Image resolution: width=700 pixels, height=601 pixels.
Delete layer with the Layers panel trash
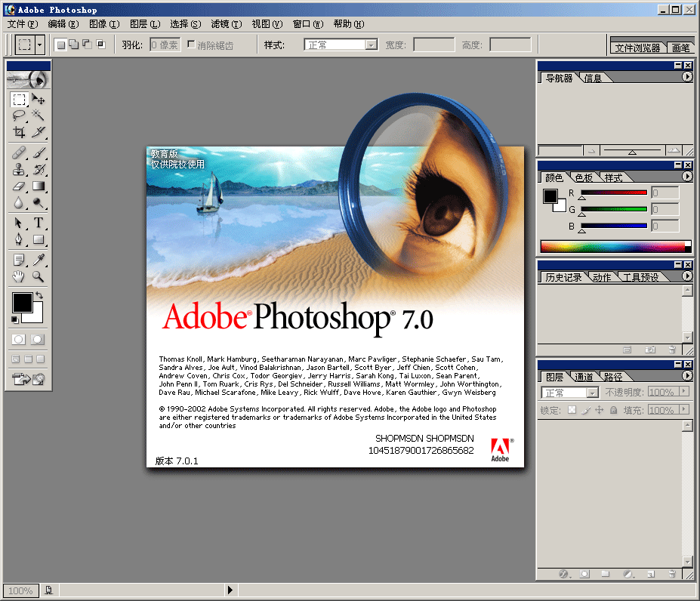point(672,575)
